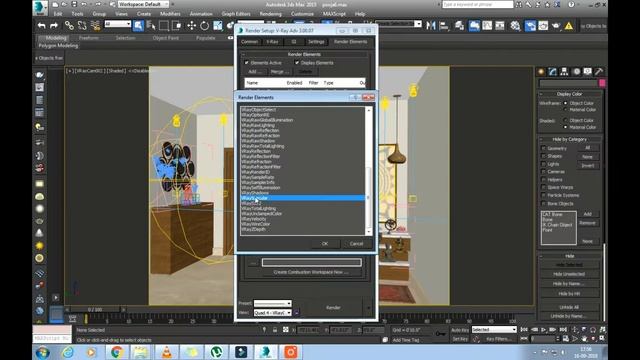640x360 pixels.
Task: Open the MAXScript menu
Action: pyautogui.click(x=334, y=14)
